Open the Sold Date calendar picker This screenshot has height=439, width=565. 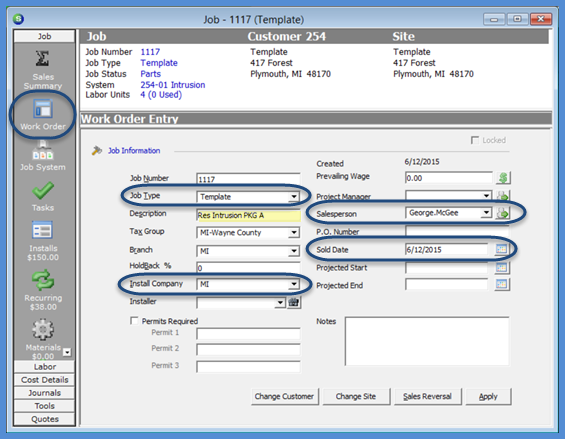click(502, 249)
